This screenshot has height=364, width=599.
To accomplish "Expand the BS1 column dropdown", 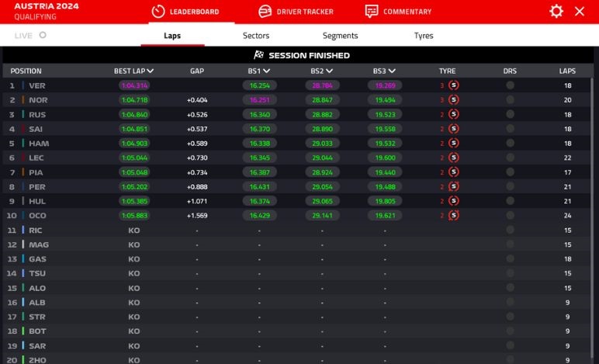I will tap(266, 71).
